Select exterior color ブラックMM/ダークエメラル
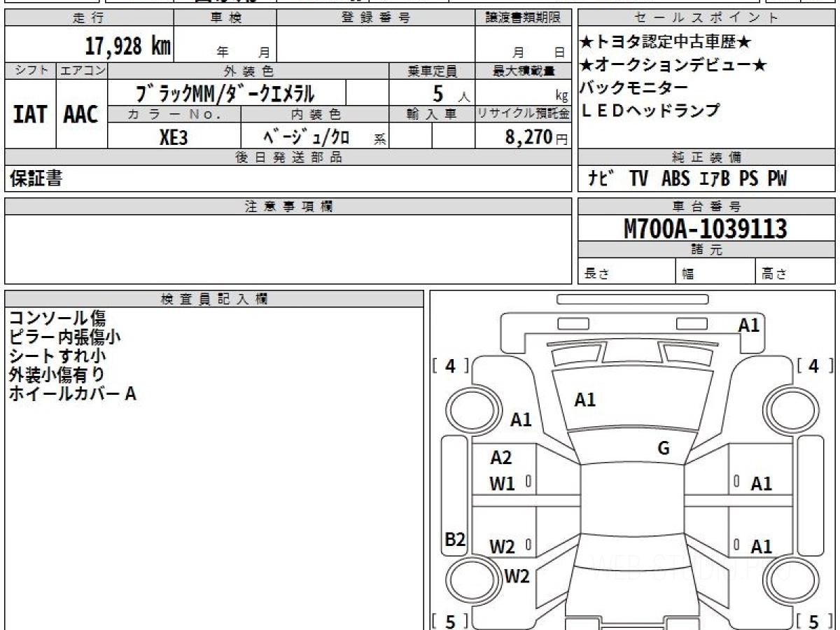 pos(225,92)
